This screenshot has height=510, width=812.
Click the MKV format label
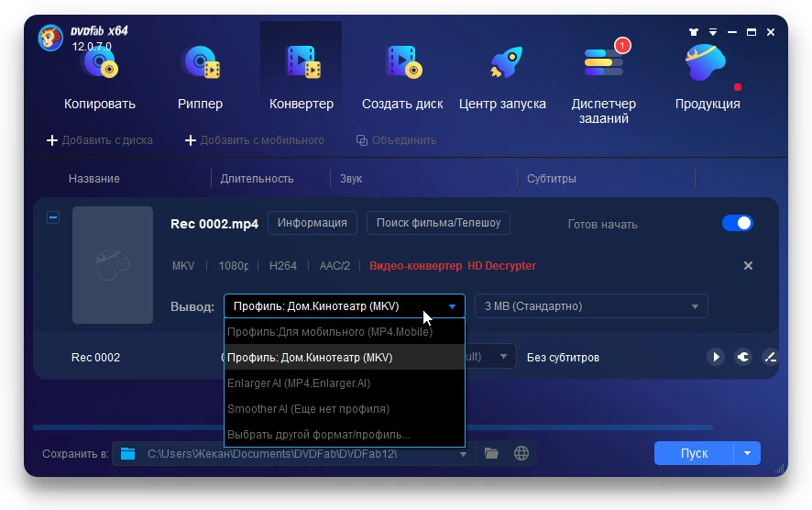tap(183, 266)
